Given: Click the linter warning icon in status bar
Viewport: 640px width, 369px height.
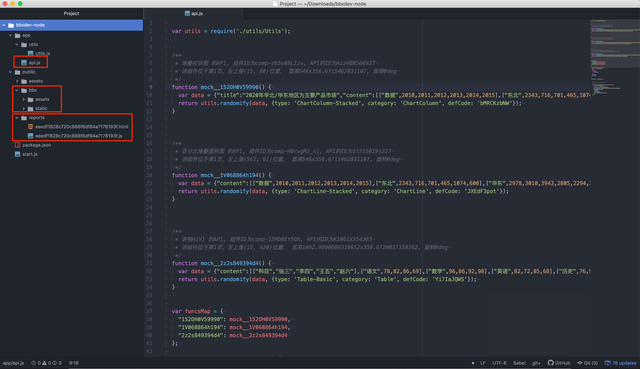Looking at the screenshot, I should (44, 363).
